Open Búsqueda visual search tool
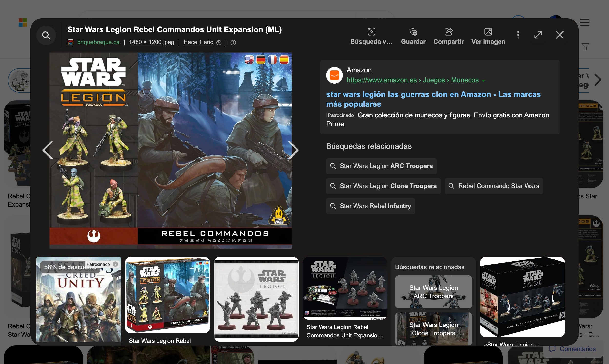This screenshot has width=609, height=364. 371,36
